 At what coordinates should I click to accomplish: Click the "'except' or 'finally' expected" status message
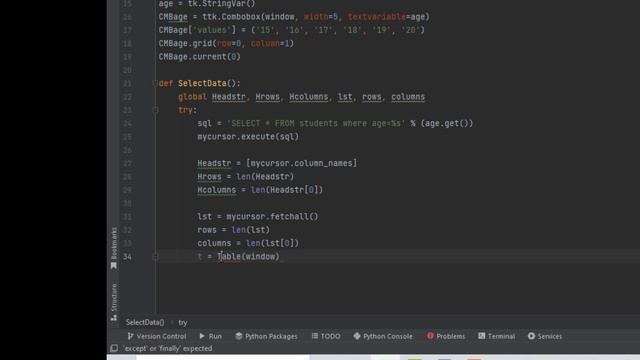coord(168,348)
